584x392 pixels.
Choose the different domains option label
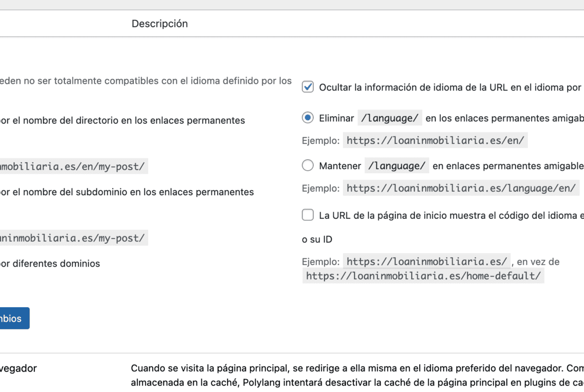pyautogui.click(x=50, y=264)
